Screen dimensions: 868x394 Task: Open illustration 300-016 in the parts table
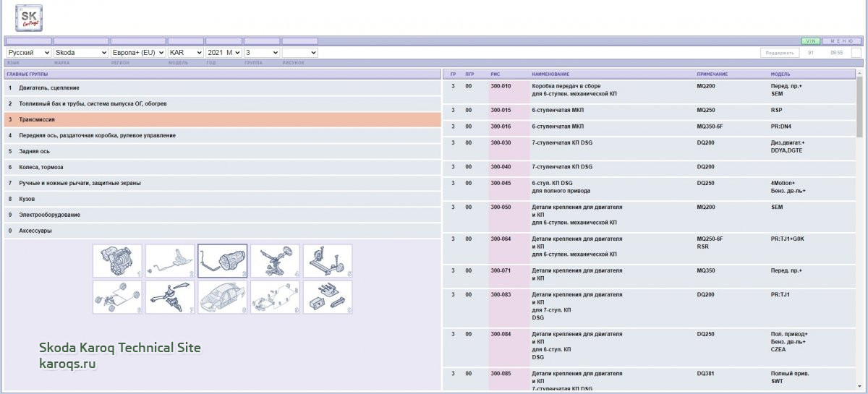point(501,127)
